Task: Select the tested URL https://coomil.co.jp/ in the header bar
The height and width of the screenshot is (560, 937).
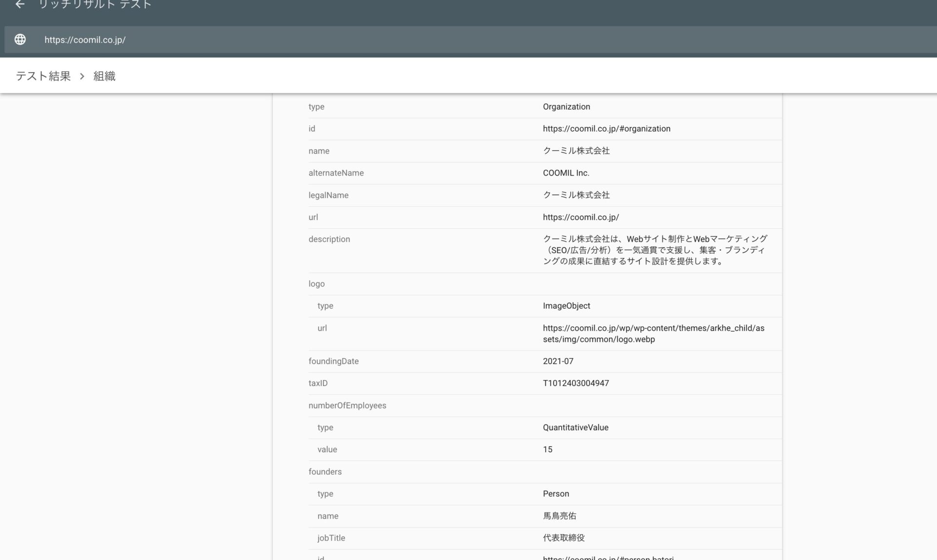Action: [x=84, y=40]
